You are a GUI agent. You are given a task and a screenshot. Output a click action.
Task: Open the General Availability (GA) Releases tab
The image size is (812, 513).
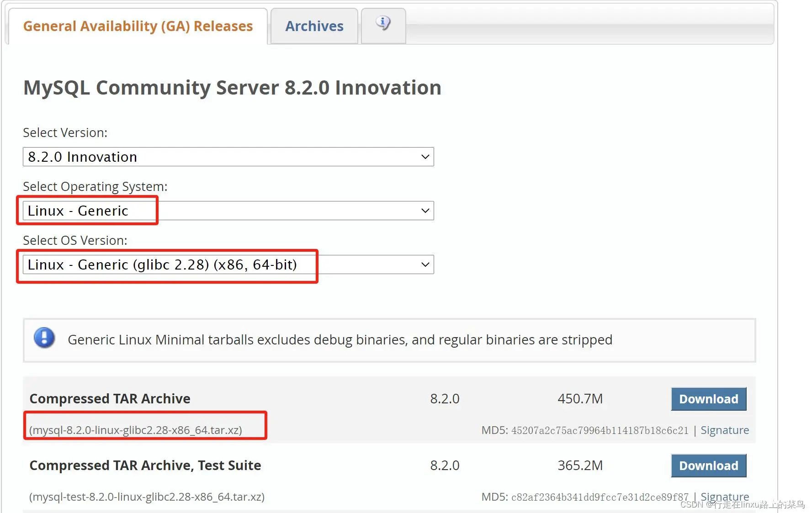point(138,26)
